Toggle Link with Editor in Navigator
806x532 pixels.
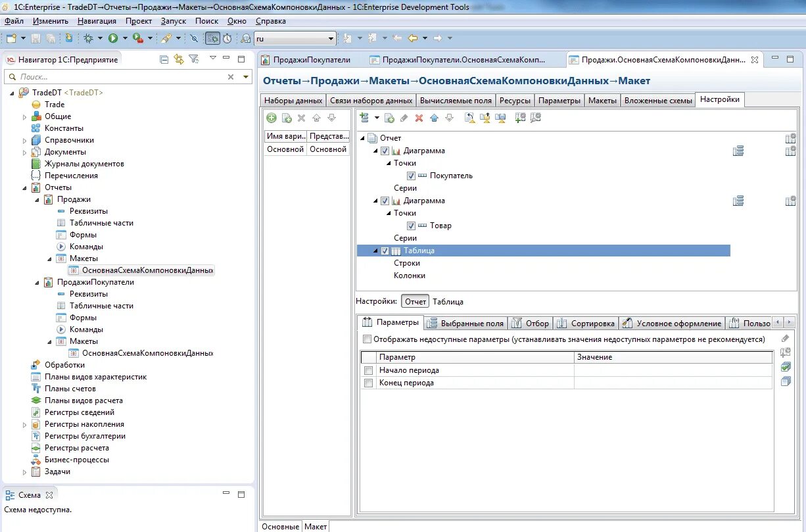tap(179, 59)
